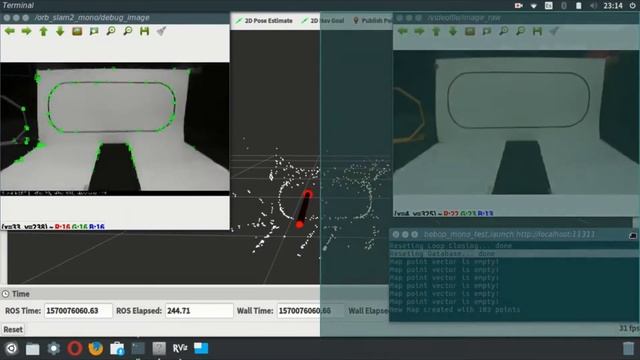Click the Wall Time value field
Screen dimensions: 640x360
(x=310, y=311)
